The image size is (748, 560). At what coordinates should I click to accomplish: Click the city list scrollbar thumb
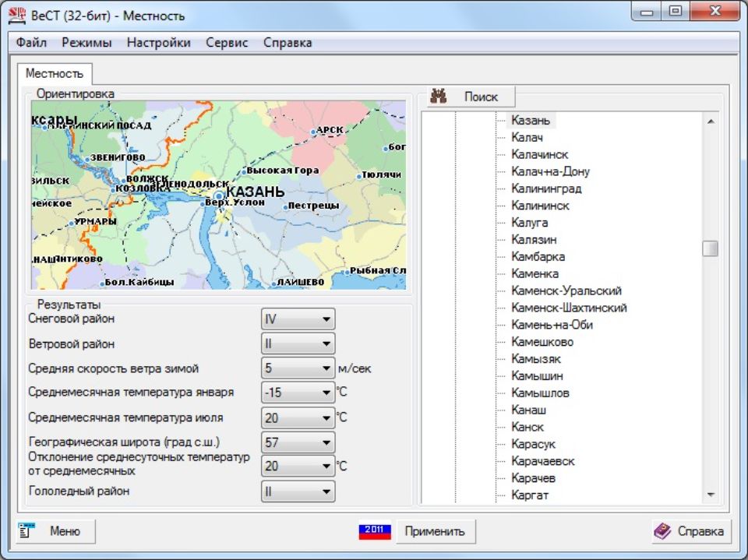pyautogui.click(x=710, y=248)
